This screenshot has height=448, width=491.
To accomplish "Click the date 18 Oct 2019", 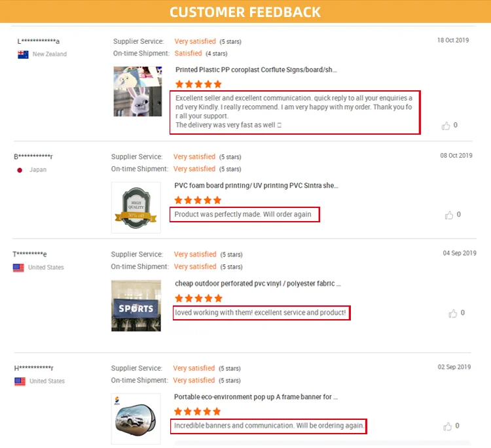I will (x=453, y=41).
